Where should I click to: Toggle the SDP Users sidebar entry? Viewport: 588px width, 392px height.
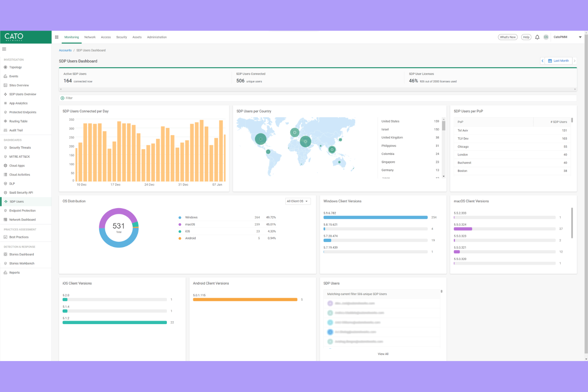pos(16,201)
